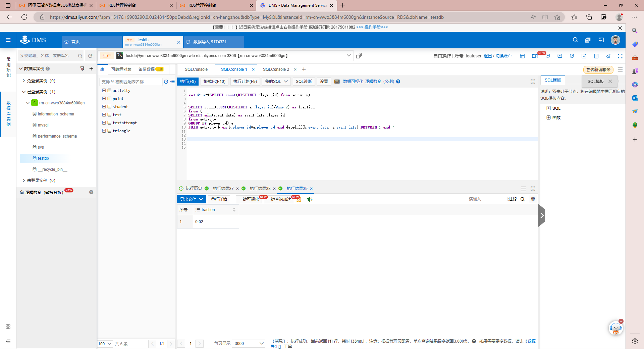Open the results pane menu icon
Viewport: 644px width, 349px height.
[x=524, y=189]
